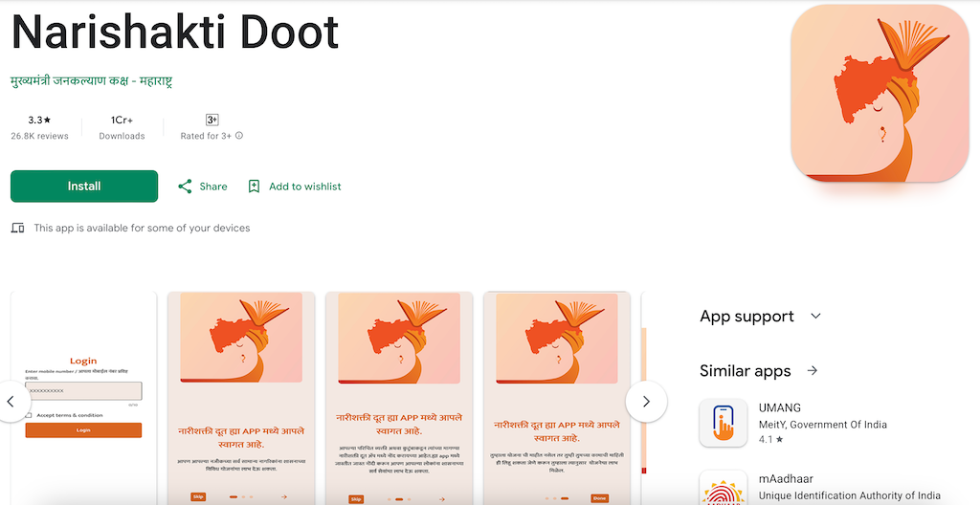Click the green Install button

(84, 187)
